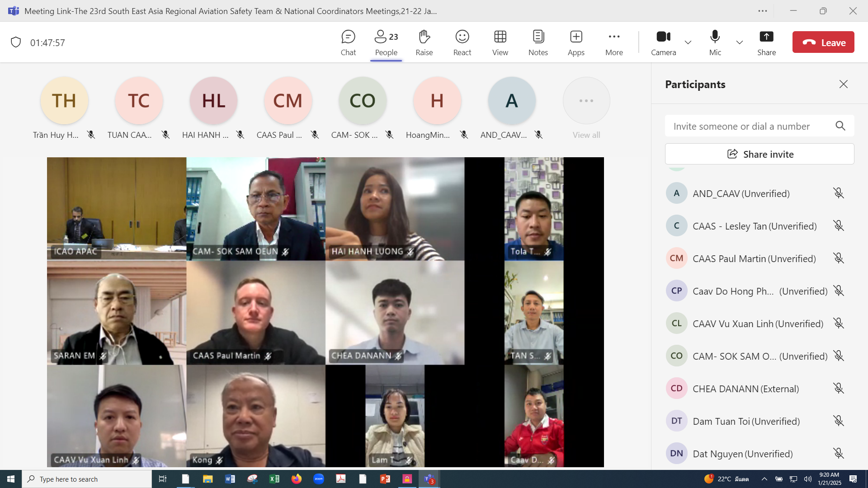Screen dimensions: 868x488
Task: Toggle the Camera on or off
Action: click(663, 42)
